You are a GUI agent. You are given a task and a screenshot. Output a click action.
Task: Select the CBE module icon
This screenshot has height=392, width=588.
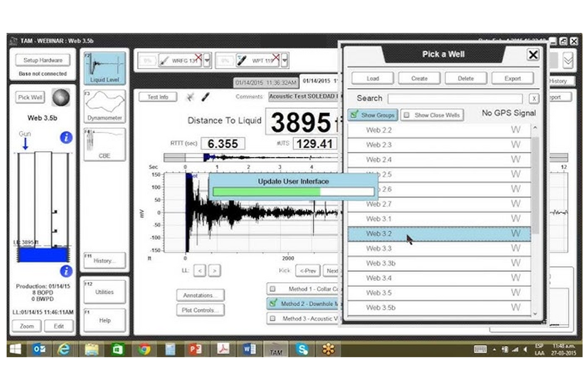[105, 144]
